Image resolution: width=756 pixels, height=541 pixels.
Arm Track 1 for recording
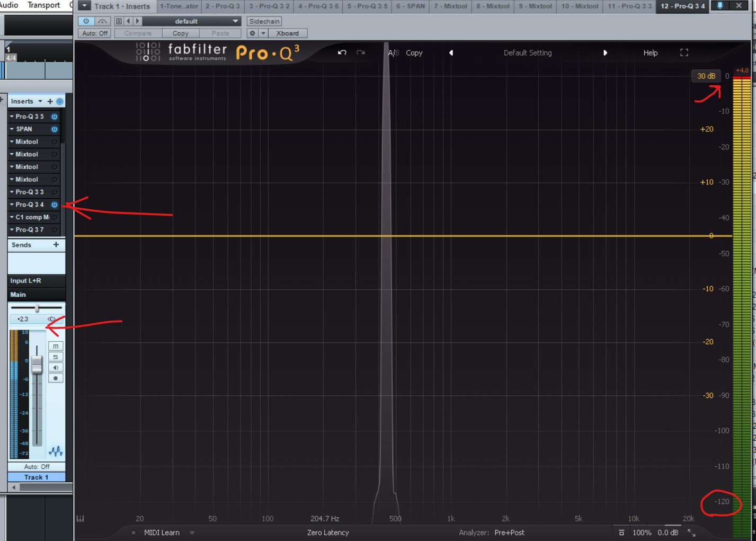[56, 378]
